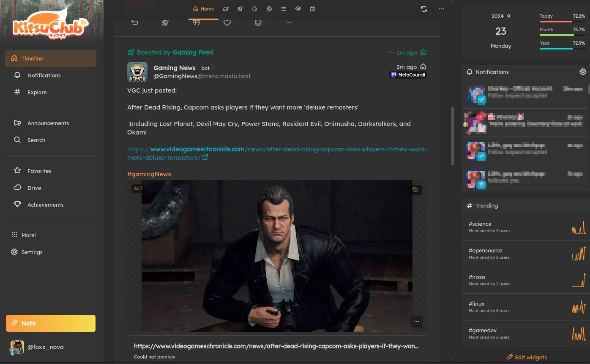This screenshot has width=590, height=364.
Task: Open the Channels TV tab
Action: 313,9
